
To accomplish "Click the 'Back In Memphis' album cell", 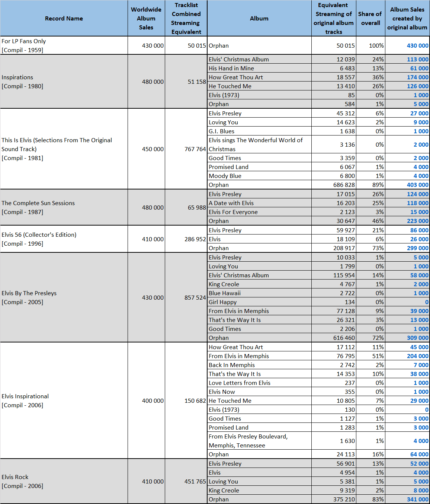I will 259,365.
